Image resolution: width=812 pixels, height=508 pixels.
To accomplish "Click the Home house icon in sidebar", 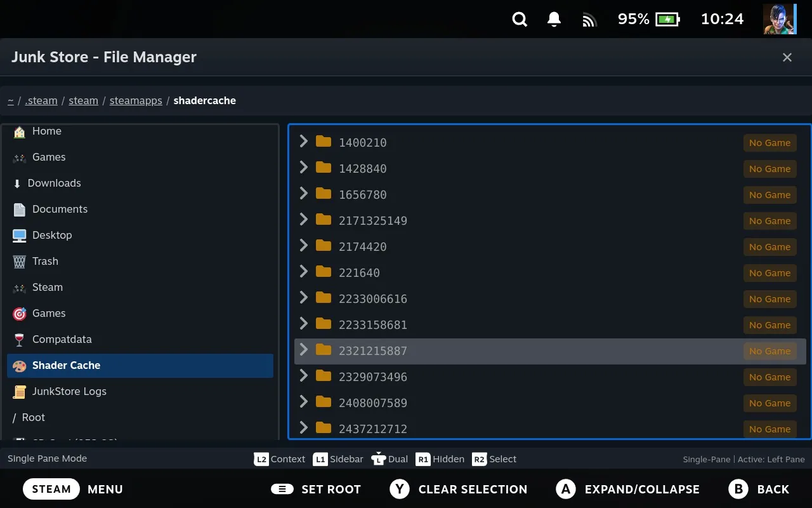I will tap(20, 131).
